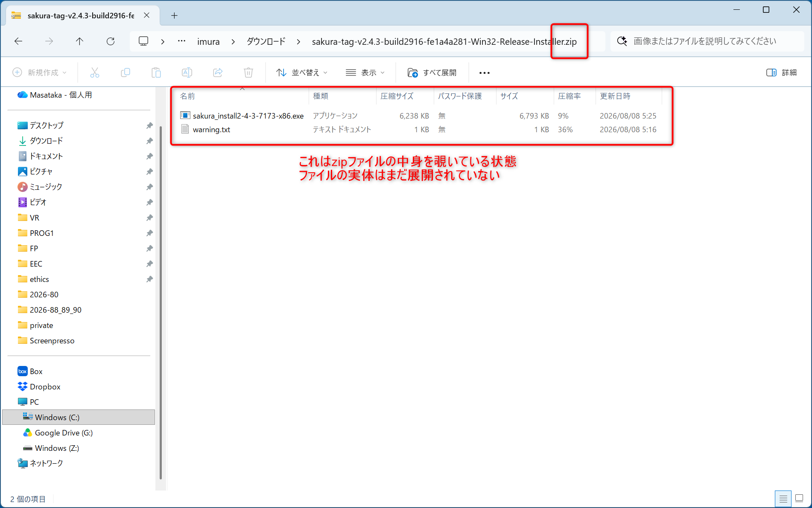This screenshot has width=812, height=508.
Task: Open ネットワーク in the sidebar
Action: (x=46, y=463)
